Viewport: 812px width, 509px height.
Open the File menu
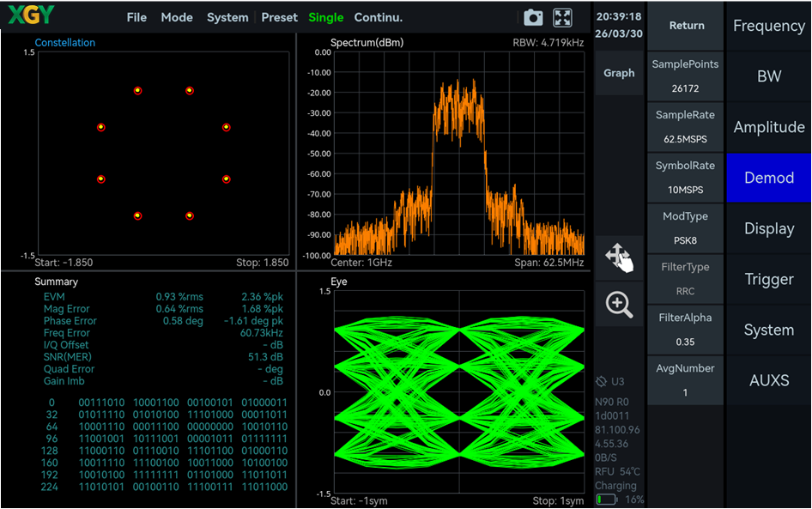[136, 18]
